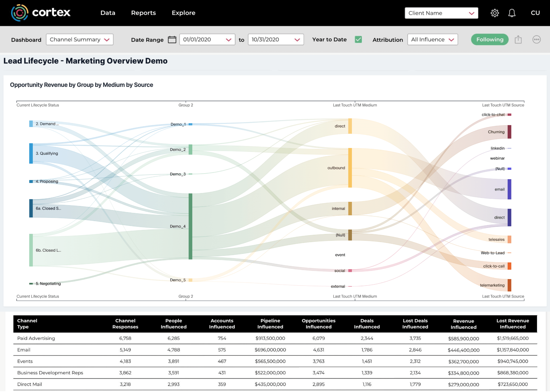The image size is (550, 392).
Task: Open the 10/31/2020 end date dropdown
Action: tap(276, 40)
